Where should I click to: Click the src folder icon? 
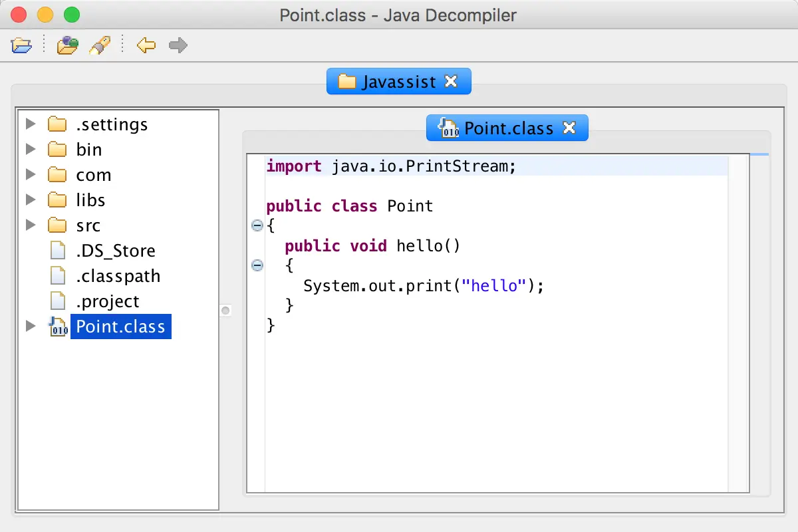tap(58, 225)
